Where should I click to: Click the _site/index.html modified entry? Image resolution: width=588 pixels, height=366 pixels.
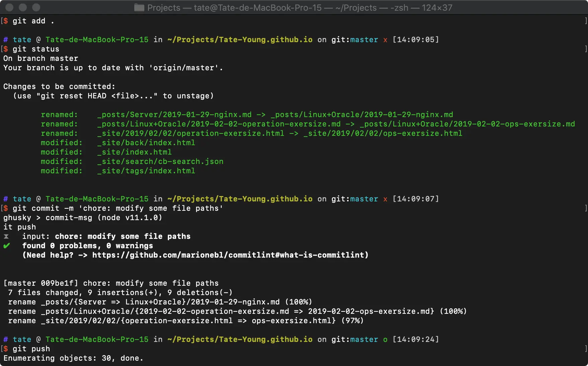point(134,152)
